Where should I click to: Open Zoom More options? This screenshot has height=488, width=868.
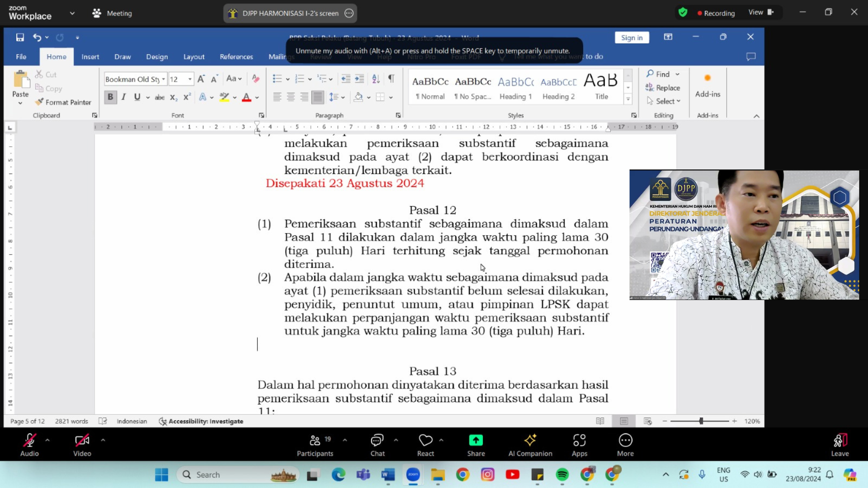(x=625, y=446)
